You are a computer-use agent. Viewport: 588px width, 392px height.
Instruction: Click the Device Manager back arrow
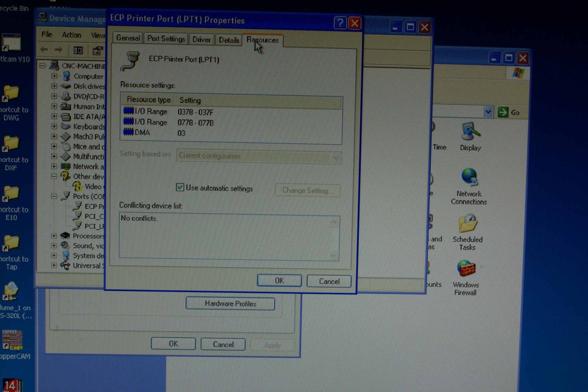click(x=44, y=50)
